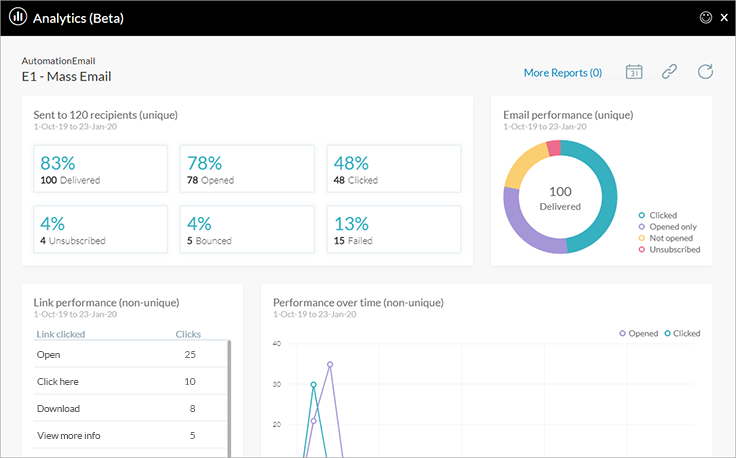
Task: Toggle Opened series in performance over time legend
Action: (x=640, y=333)
